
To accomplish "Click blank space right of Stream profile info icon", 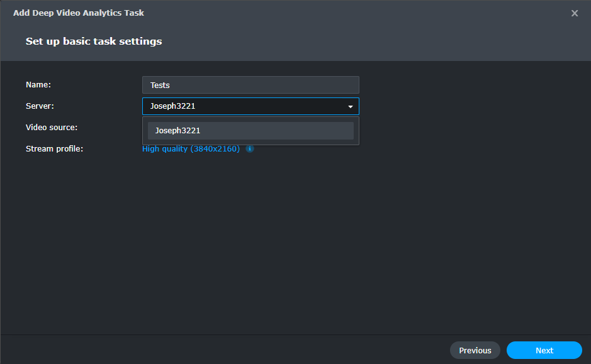I will coord(409,149).
